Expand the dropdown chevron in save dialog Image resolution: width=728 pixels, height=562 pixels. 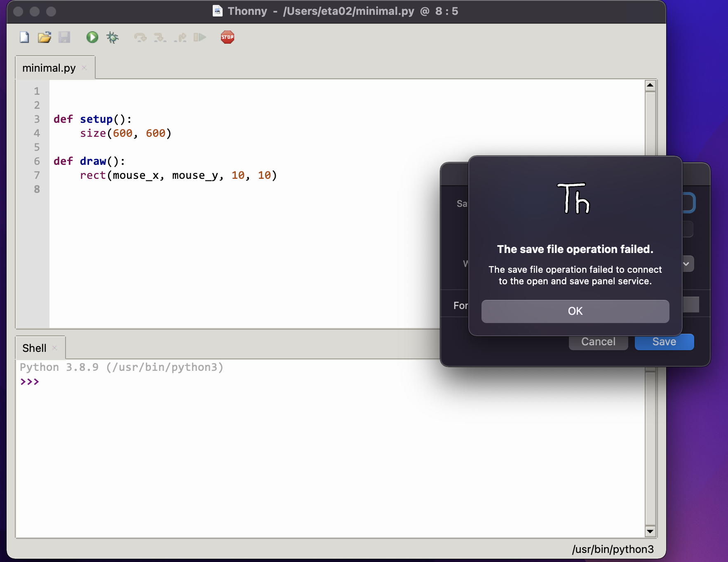[x=687, y=264]
